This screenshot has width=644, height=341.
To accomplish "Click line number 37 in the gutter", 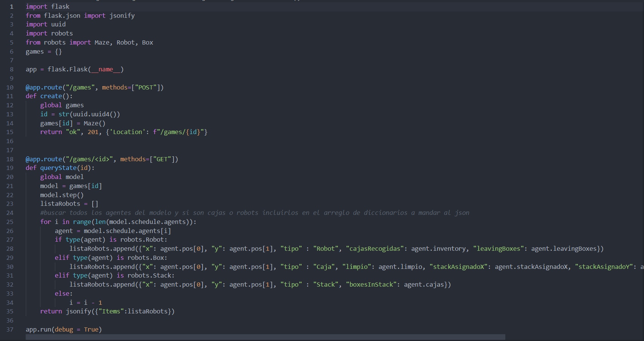I will 10,329.
